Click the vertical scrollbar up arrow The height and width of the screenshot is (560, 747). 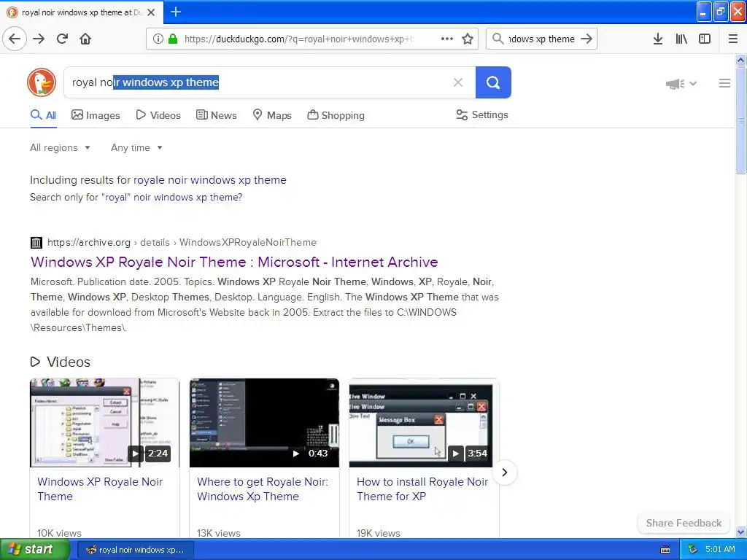coord(741,60)
